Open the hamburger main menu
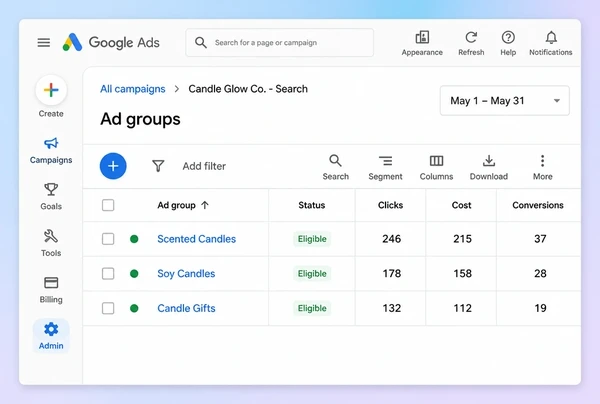 [44, 42]
